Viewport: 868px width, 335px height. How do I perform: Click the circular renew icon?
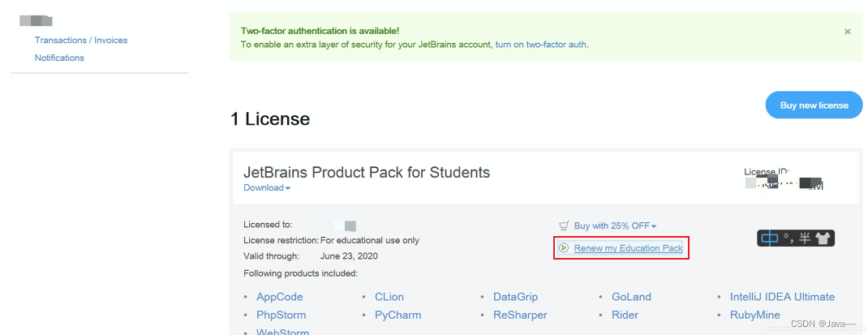pos(563,247)
